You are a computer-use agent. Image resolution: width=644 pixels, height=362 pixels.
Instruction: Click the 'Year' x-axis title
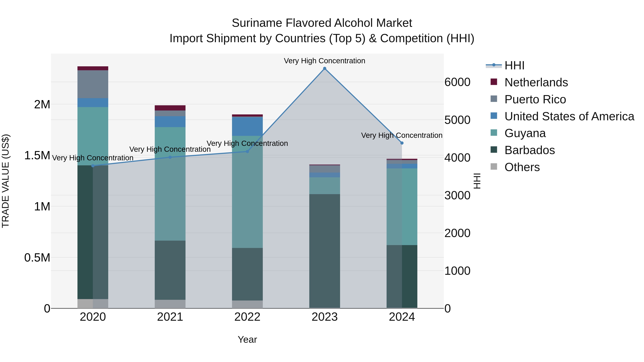247,340
